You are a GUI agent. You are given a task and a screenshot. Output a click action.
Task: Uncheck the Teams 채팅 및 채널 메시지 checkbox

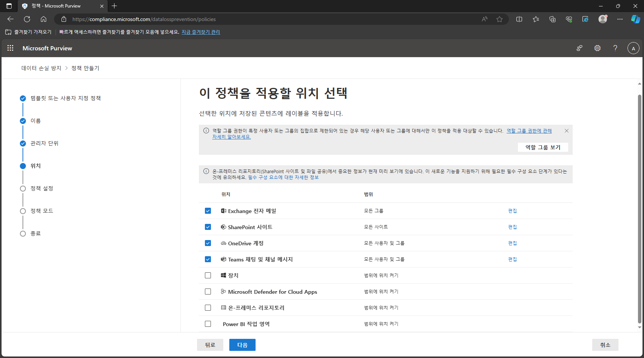(x=208, y=259)
